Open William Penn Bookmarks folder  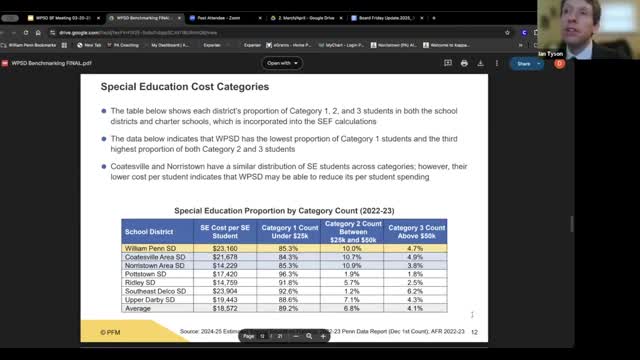click(29, 45)
